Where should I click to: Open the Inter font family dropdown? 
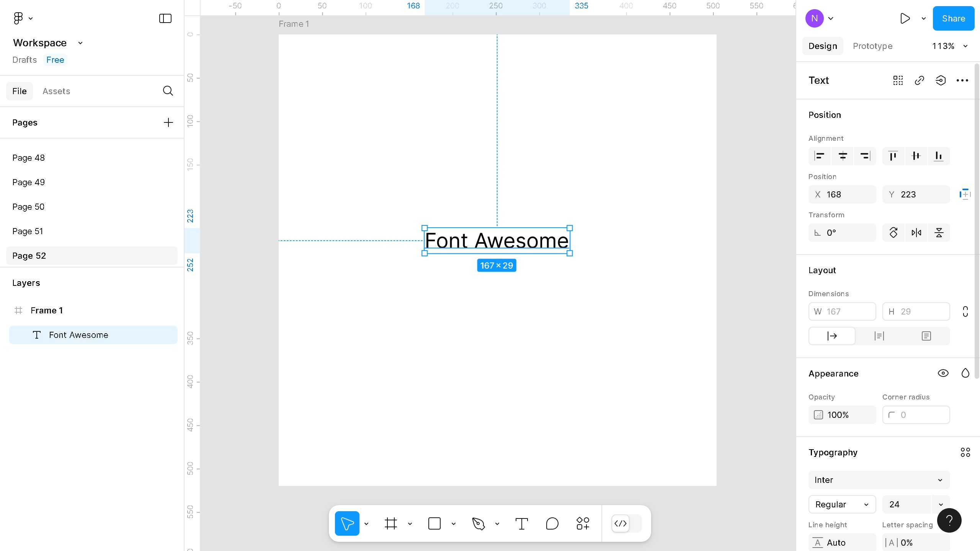click(x=879, y=480)
